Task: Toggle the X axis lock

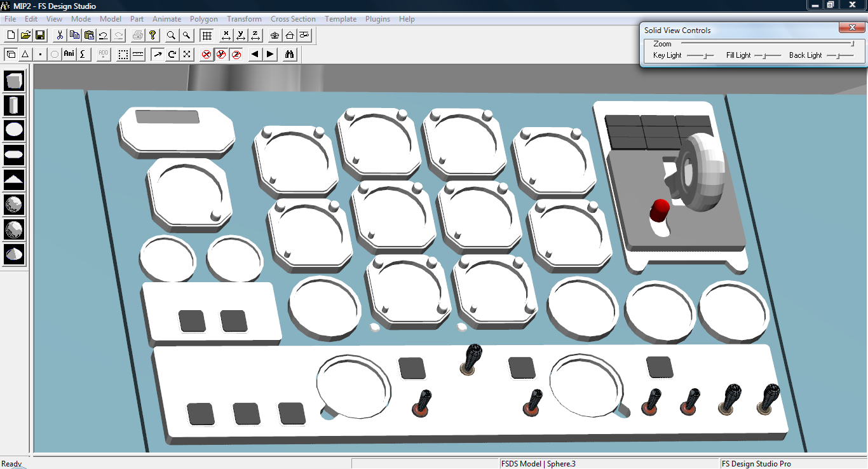Action: [207, 55]
